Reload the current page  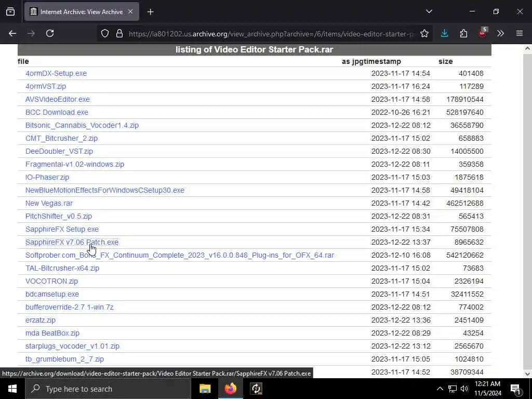pyautogui.click(x=50, y=33)
